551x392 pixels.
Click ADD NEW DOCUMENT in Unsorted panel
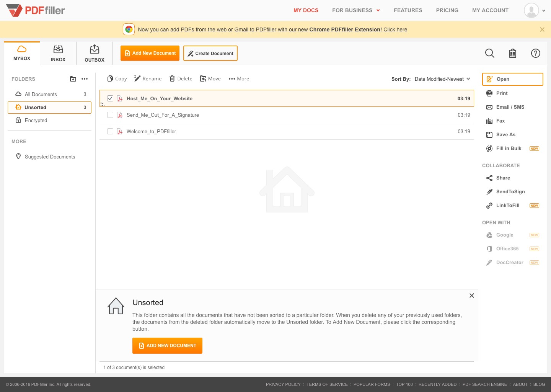[x=167, y=346]
